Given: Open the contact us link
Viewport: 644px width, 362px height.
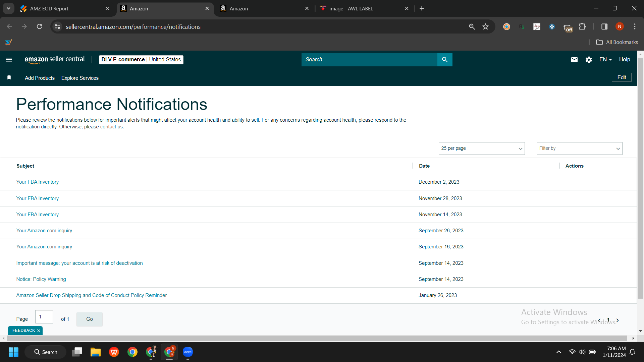Looking at the screenshot, I should click(x=111, y=127).
